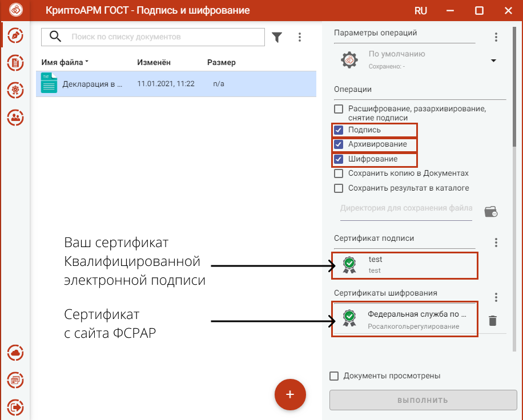Sort by Размер column header
Screen dimensions: 523x420
pyautogui.click(x=222, y=62)
